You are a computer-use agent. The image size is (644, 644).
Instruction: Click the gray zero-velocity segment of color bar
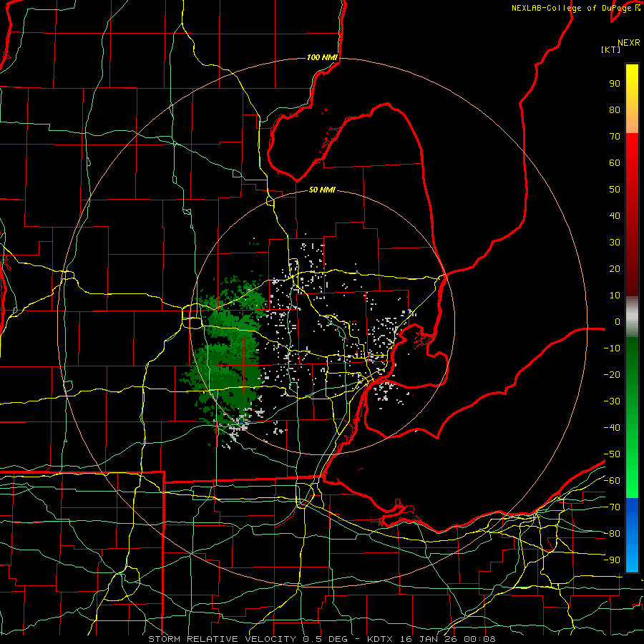tap(632, 317)
